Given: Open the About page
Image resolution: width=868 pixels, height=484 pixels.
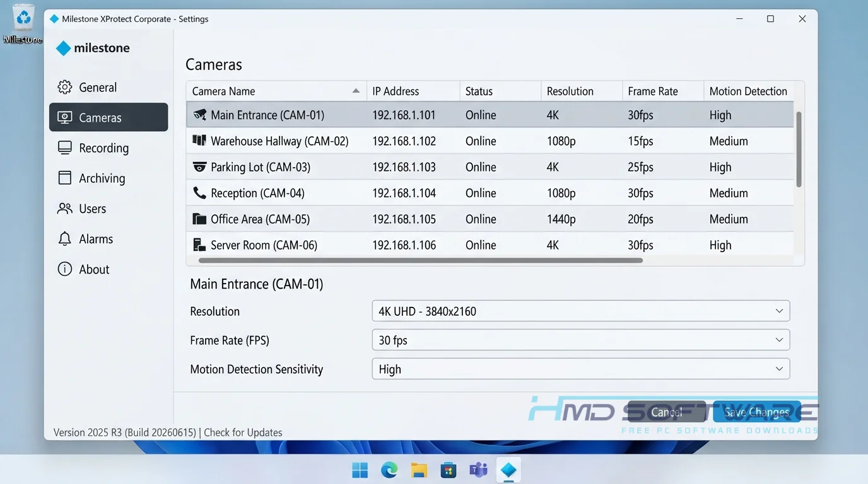Looking at the screenshot, I should tap(108, 269).
